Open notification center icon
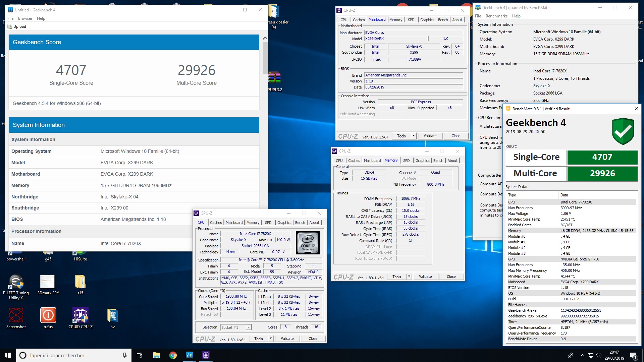Viewport: 644px width, 362px height. click(633, 355)
